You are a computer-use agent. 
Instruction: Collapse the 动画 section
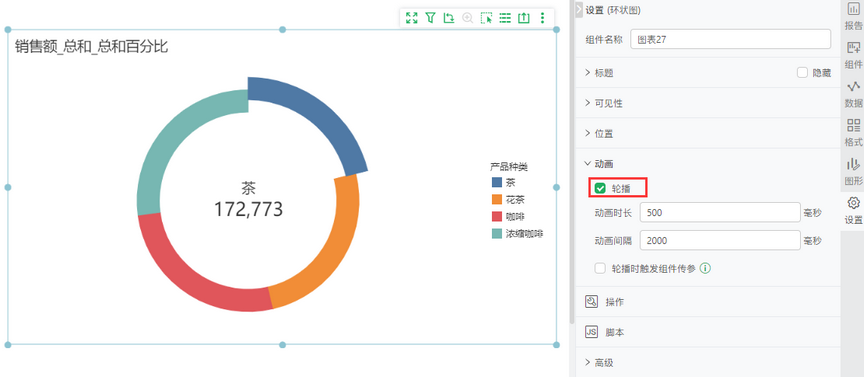(x=708, y=164)
